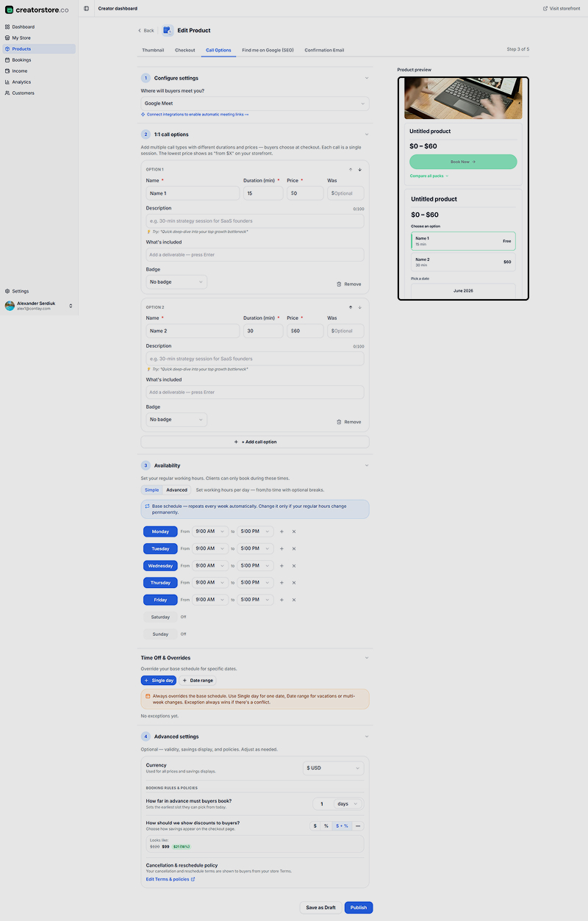This screenshot has height=921, width=588.
Task: Switch to the Checkout tab
Action: pyautogui.click(x=185, y=50)
